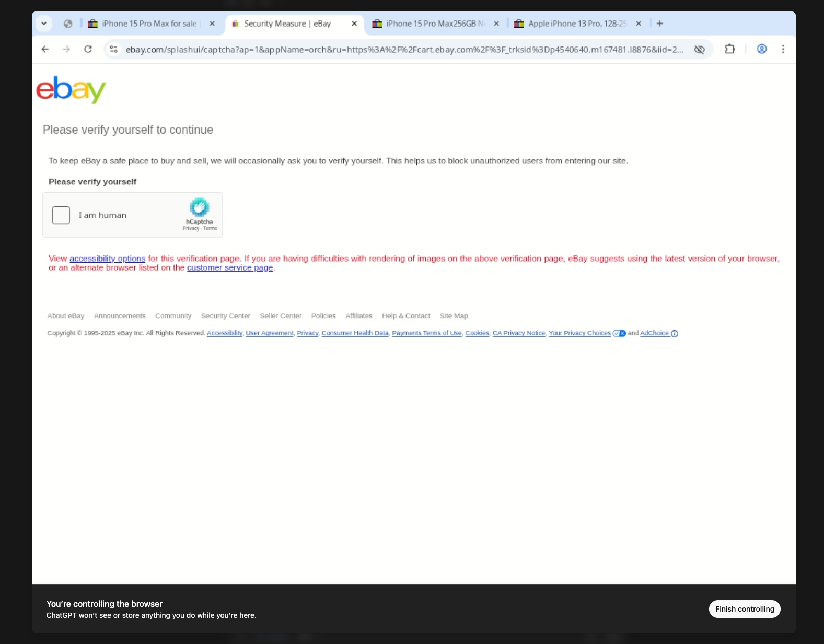This screenshot has width=824, height=644.
Task: Open the 'Accessibility' copyright-line link
Action: 225,333
